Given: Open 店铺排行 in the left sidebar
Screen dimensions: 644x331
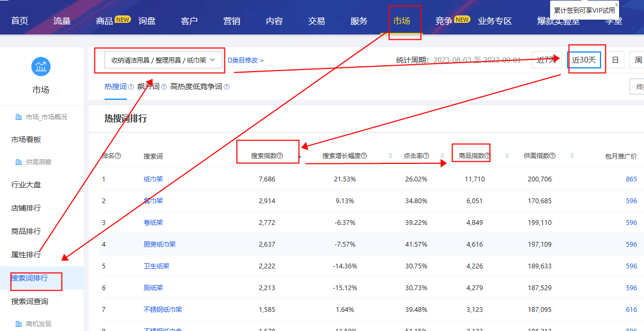Looking at the screenshot, I should pyautogui.click(x=26, y=208).
